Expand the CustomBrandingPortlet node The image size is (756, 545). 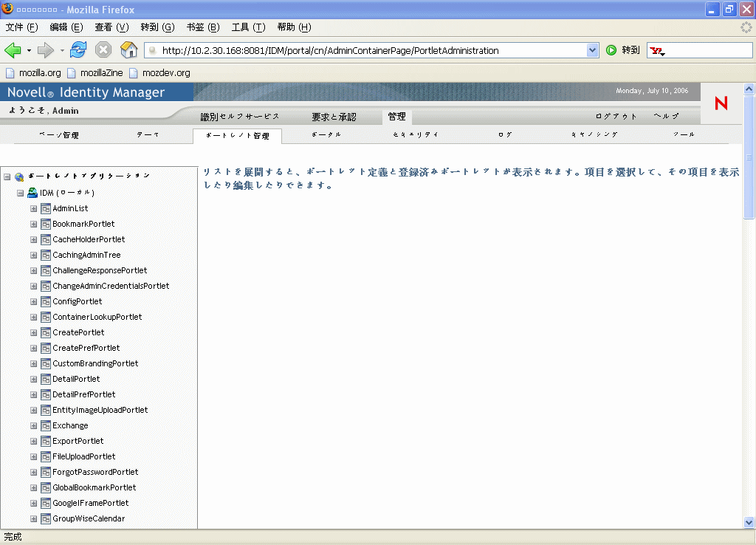tap(34, 363)
